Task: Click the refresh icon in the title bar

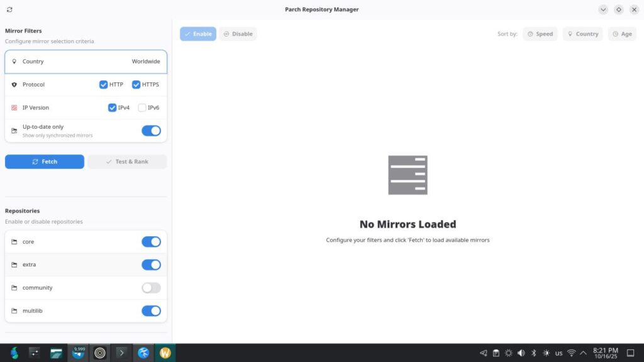Action: click(9, 9)
